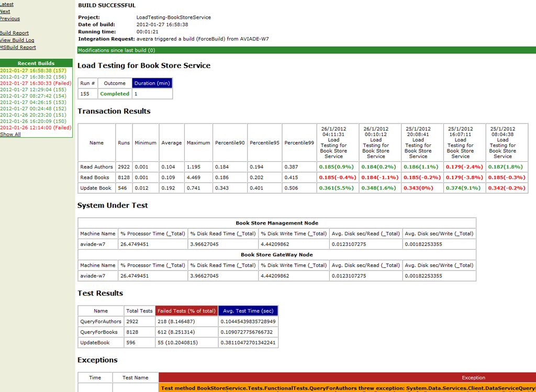The image size is (536, 392).
Task: Click the Show All builds link
Action: [10, 135]
